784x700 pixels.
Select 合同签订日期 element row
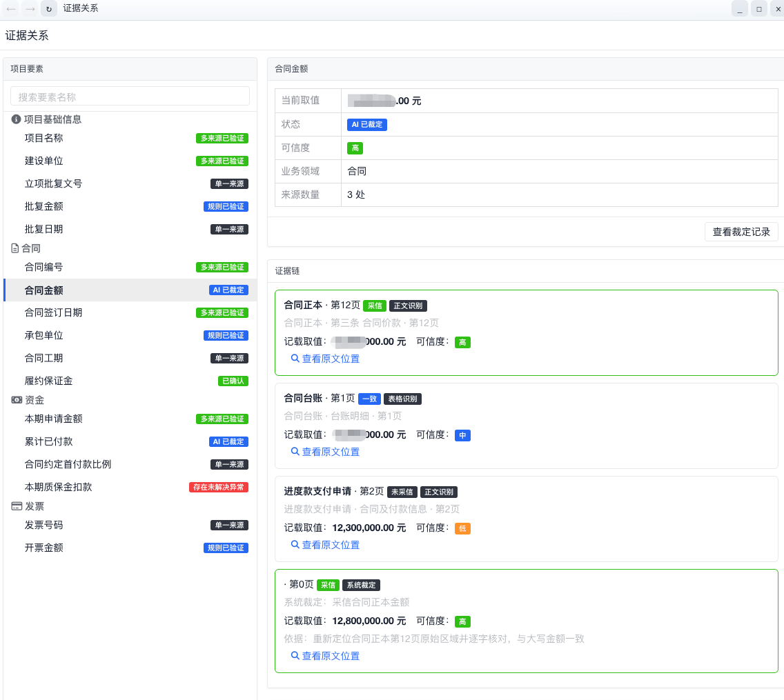pyautogui.click(x=130, y=313)
